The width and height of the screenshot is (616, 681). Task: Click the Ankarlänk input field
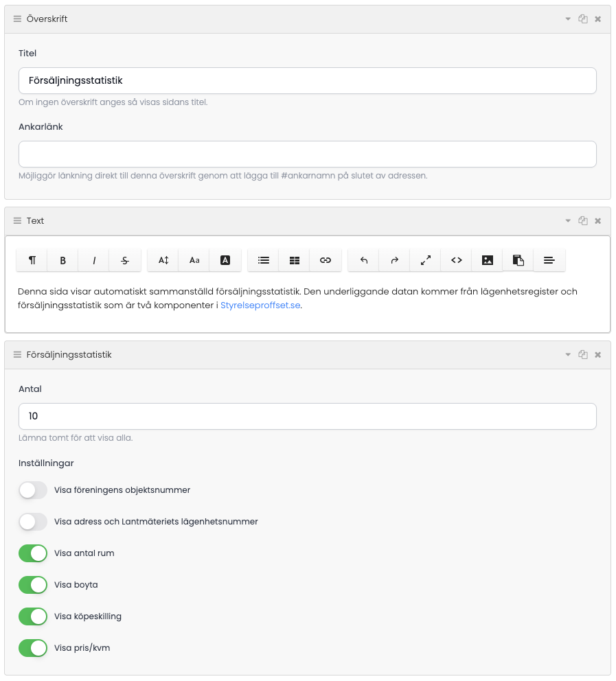tap(308, 154)
